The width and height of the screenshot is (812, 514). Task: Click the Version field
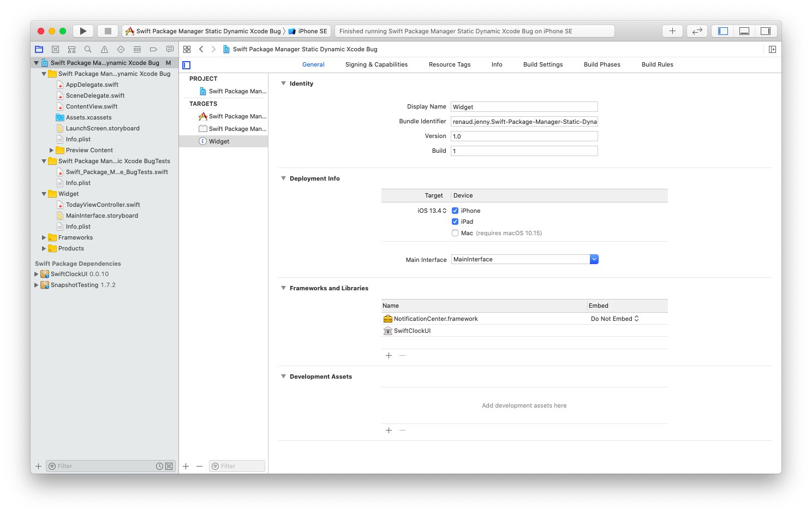tap(524, 136)
